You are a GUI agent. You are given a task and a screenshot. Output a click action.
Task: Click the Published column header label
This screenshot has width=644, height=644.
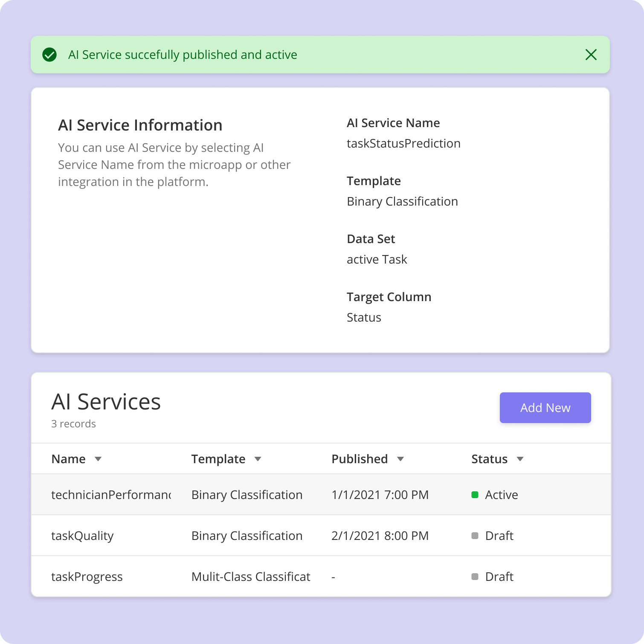point(360,459)
